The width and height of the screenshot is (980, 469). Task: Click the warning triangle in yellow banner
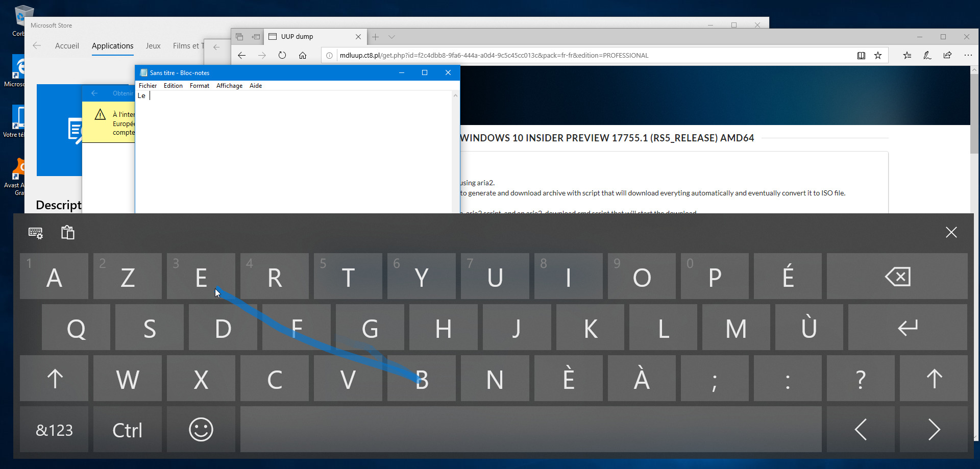(x=100, y=115)
